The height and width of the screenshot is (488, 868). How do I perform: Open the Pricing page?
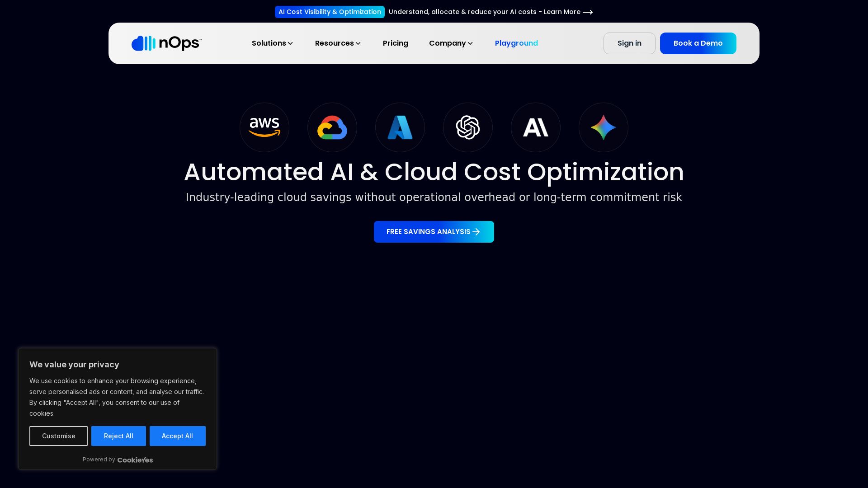coord(396,43)
